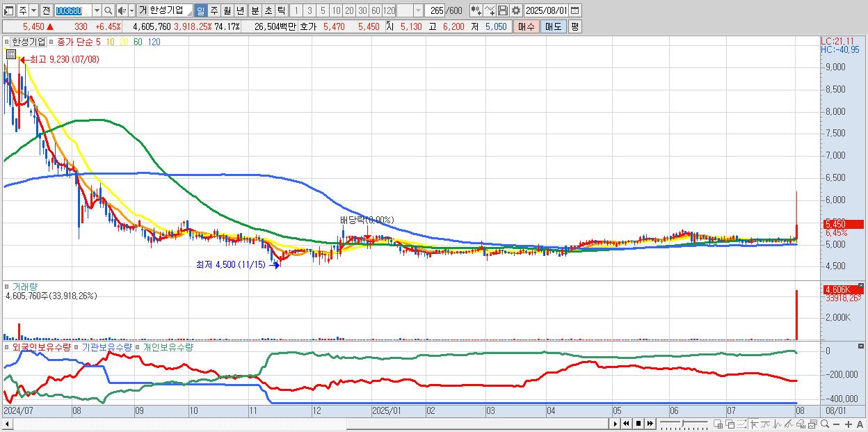
Task: Click the candle count field showing 265
Action: pyautogui.click(x=436, y=10)
